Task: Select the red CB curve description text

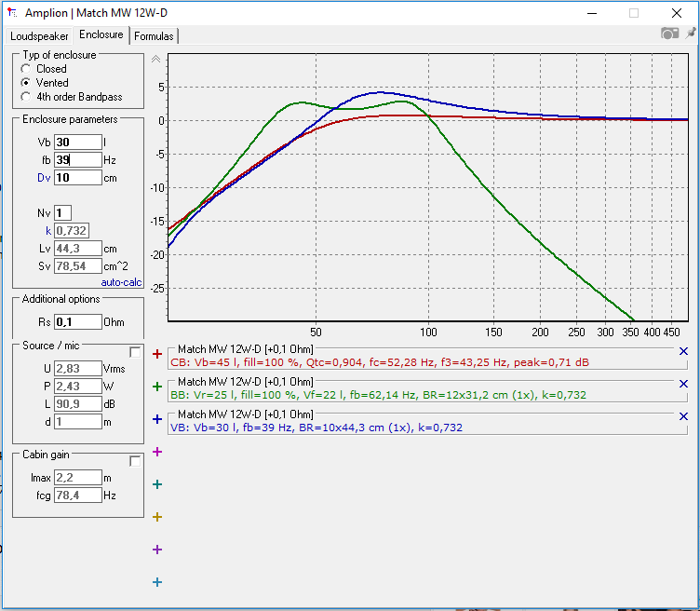Action: click(380, 362)
